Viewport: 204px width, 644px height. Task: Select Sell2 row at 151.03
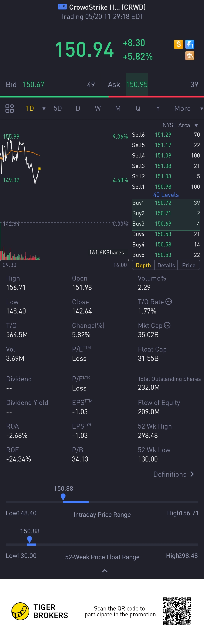(166, 176)
